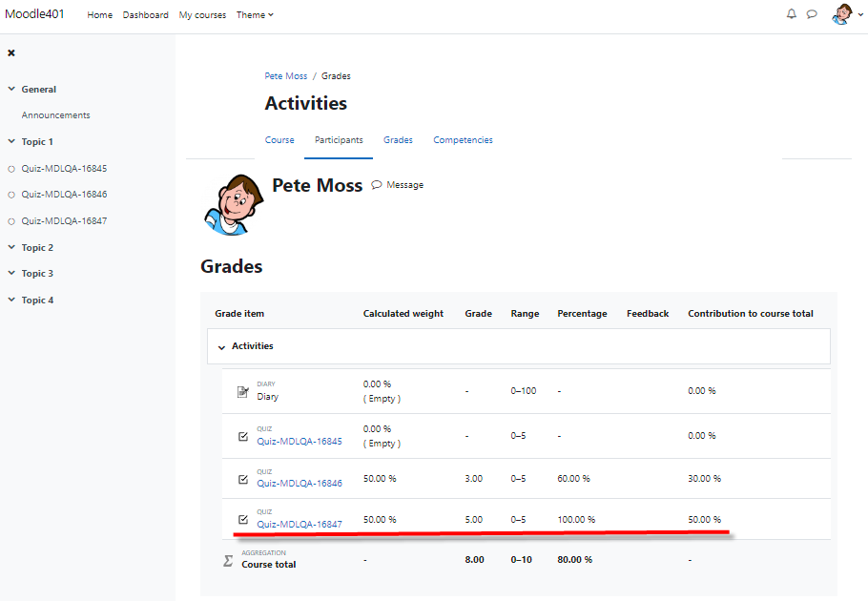868x601 pixels.
Task: Click the 0–10 course total range
Action: click(521, 559)
